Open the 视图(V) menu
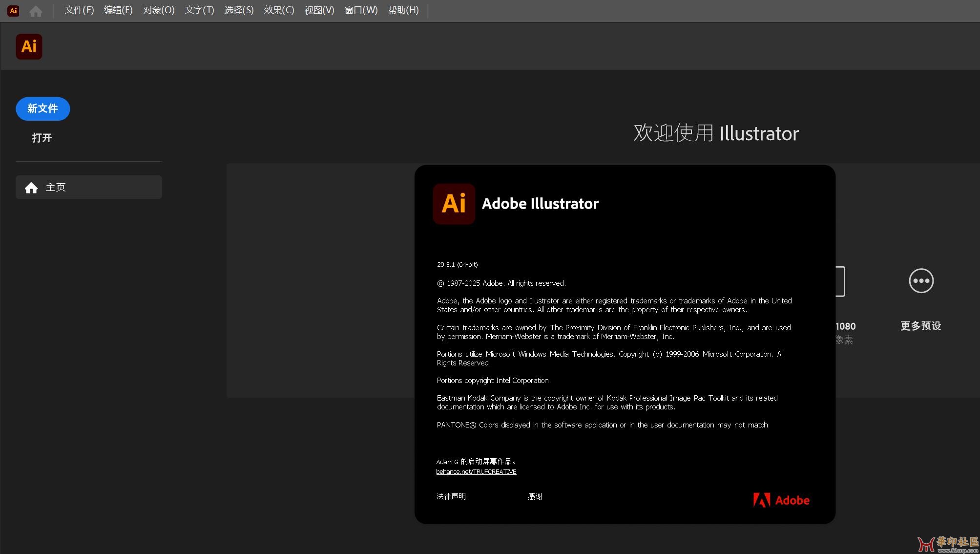 [x=319, y=10]
